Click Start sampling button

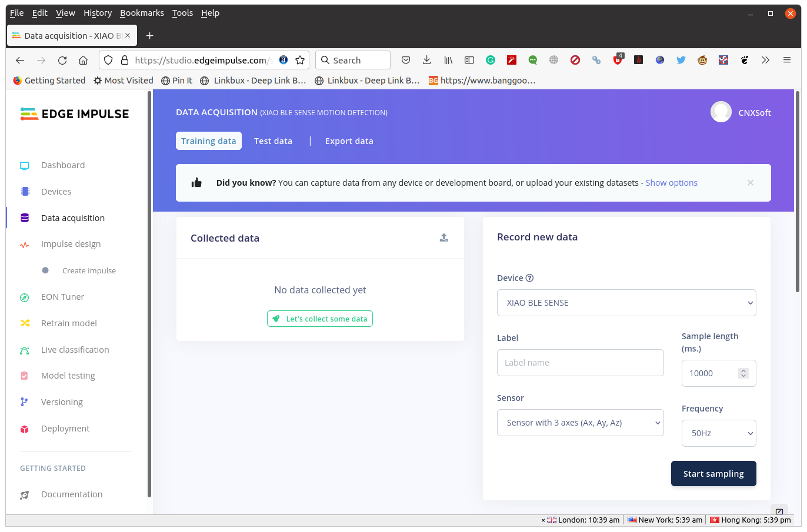713,474
